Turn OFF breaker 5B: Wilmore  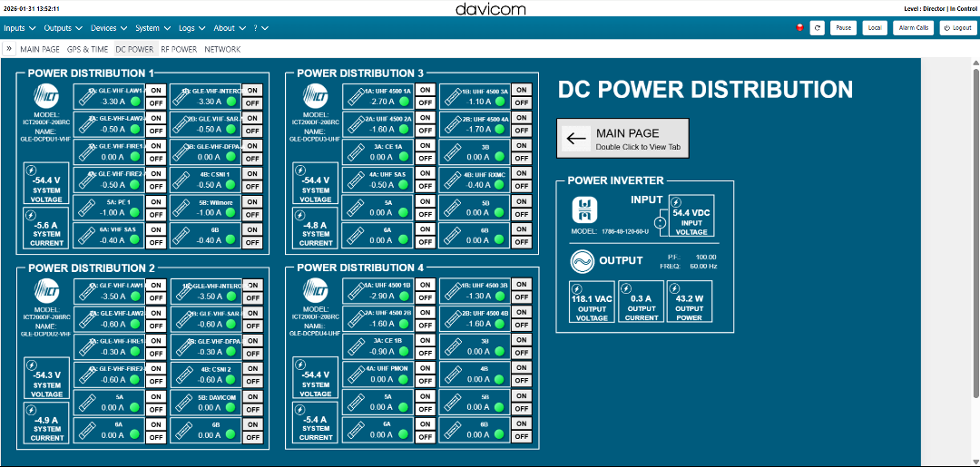pyautogui.click(x=252, y=215)
